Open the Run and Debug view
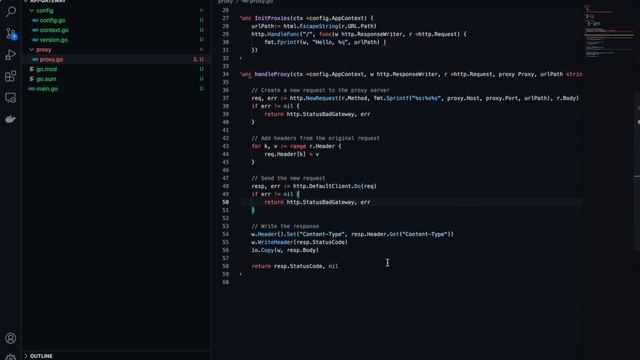The width and height of the screenshot is (640, 360). 11,55
